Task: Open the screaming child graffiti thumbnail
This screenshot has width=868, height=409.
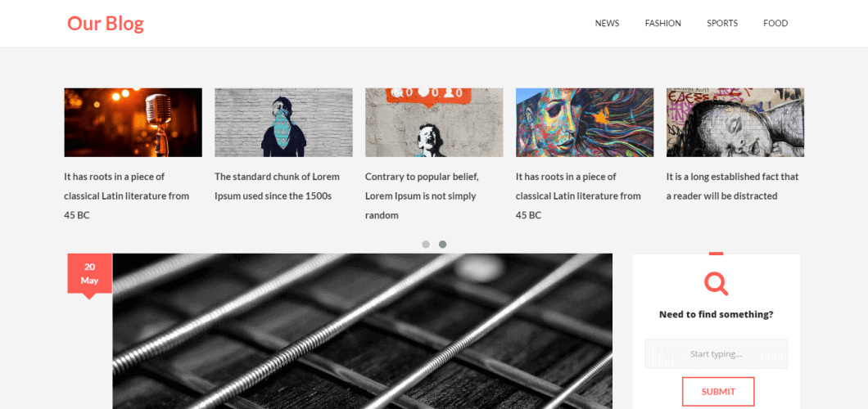Action: pyautogui.click(x=434, y=123)
